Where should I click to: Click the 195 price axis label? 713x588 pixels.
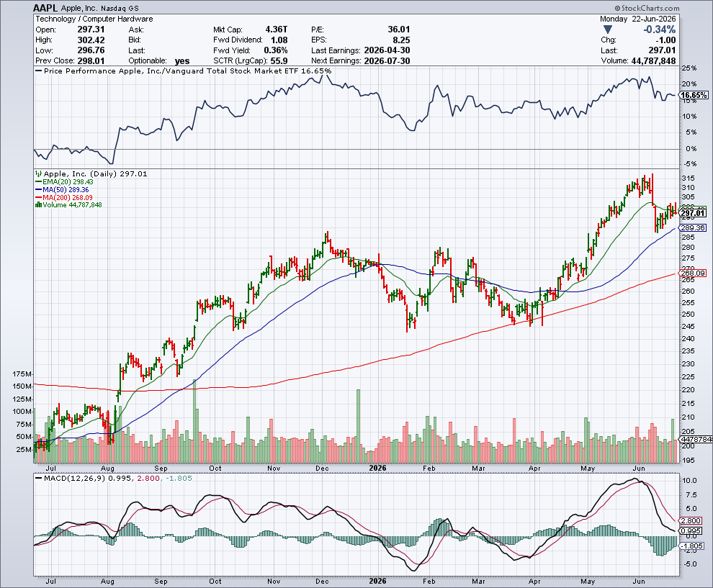click(688, 461)
